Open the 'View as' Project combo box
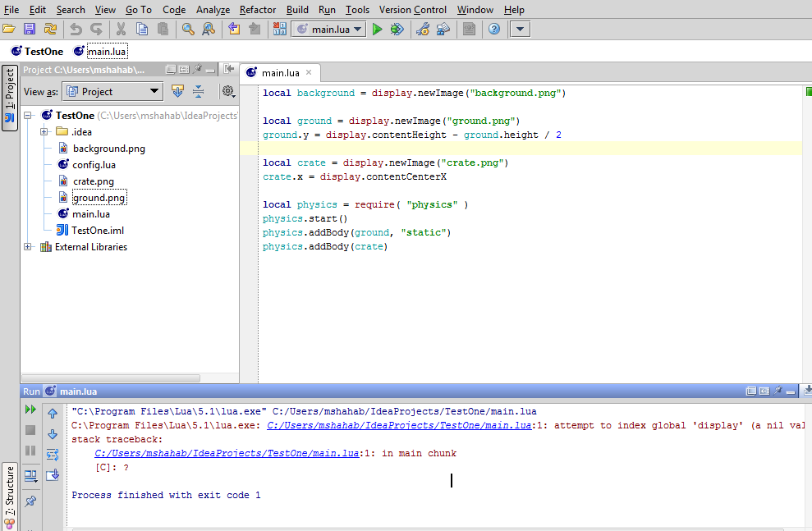 click(x=112, y=91)
